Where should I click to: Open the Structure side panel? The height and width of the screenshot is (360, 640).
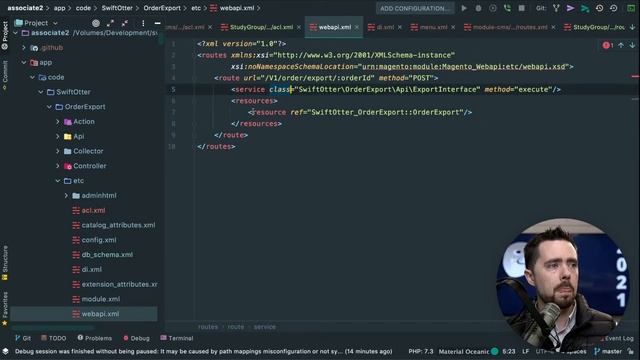click(5, 263)
